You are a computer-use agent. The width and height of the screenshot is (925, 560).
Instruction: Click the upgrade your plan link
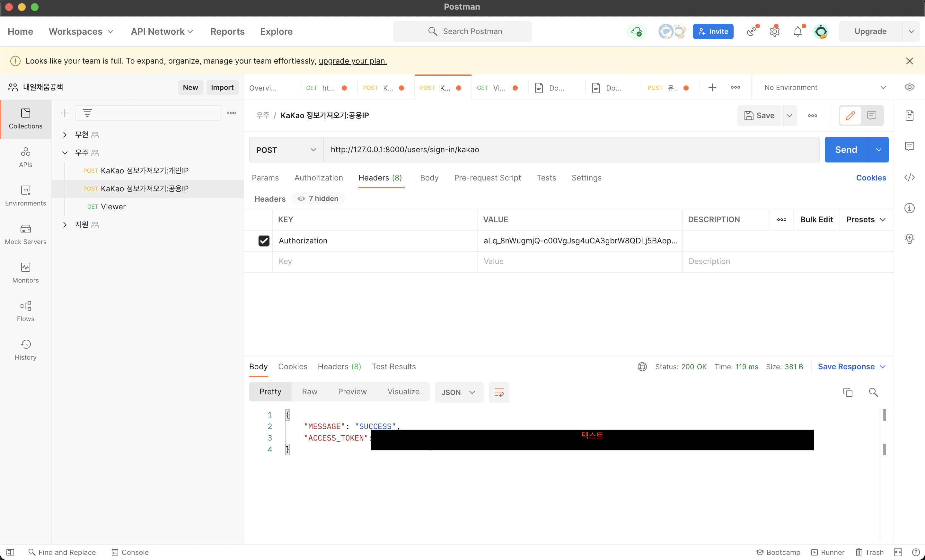click(353, 61)
